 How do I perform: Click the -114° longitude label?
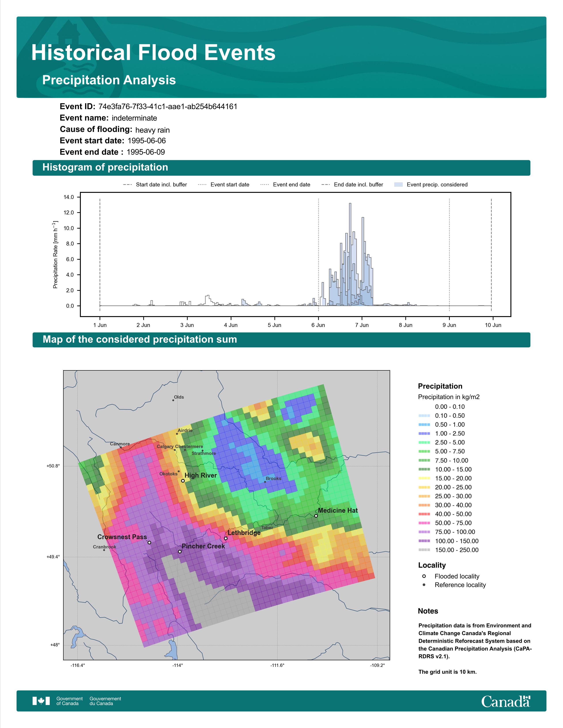[178, 665]
